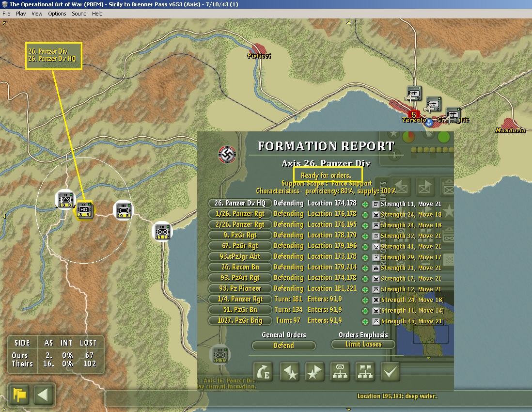Viewport: 532px width, 412px height.
Task: Click green plus next to 26. Panzer Dv HQ
Action: (365, 204)
